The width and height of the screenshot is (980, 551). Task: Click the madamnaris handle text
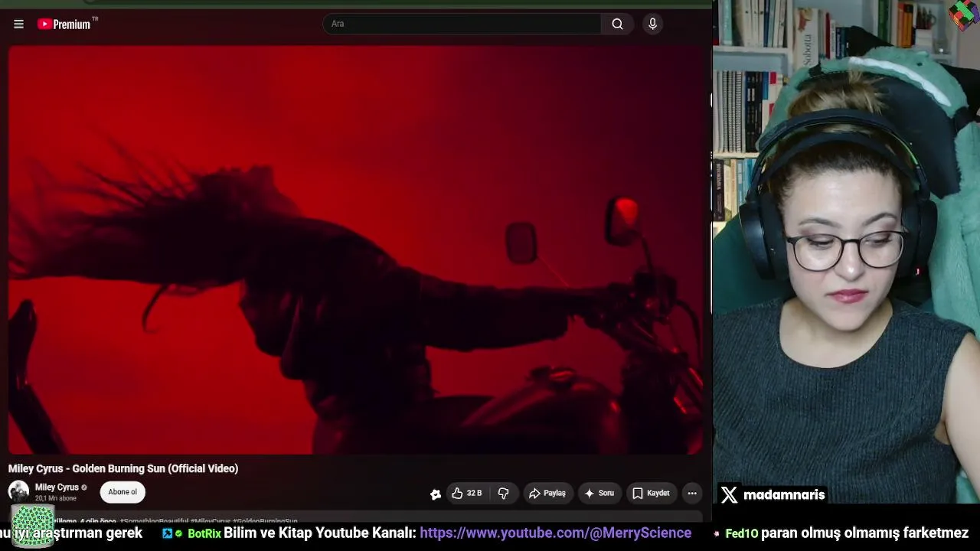tap(784, 495)
